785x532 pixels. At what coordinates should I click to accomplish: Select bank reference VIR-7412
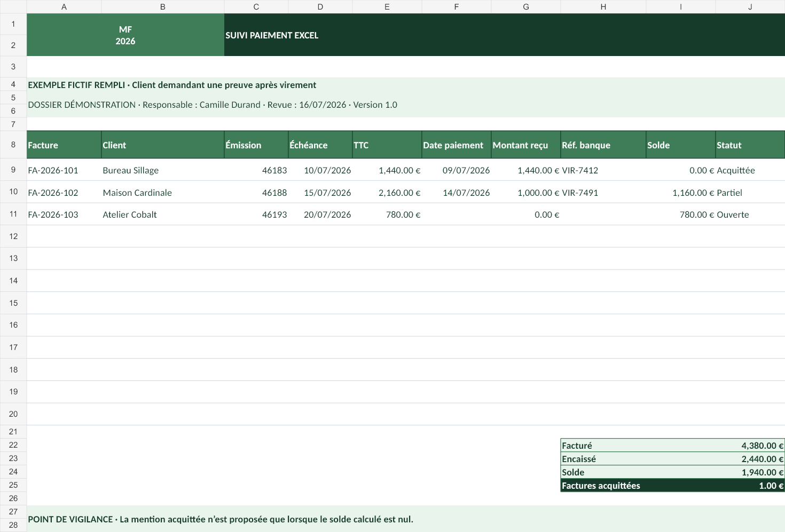(603, 170)
